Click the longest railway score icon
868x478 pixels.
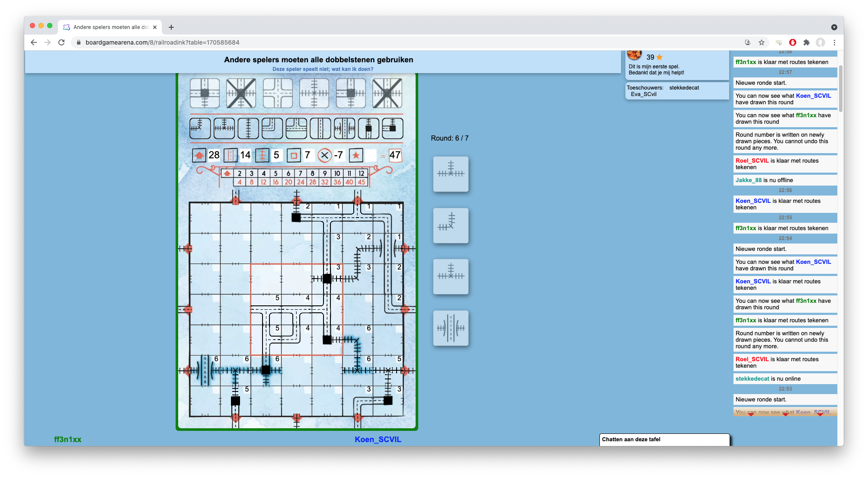click(262, 155)
